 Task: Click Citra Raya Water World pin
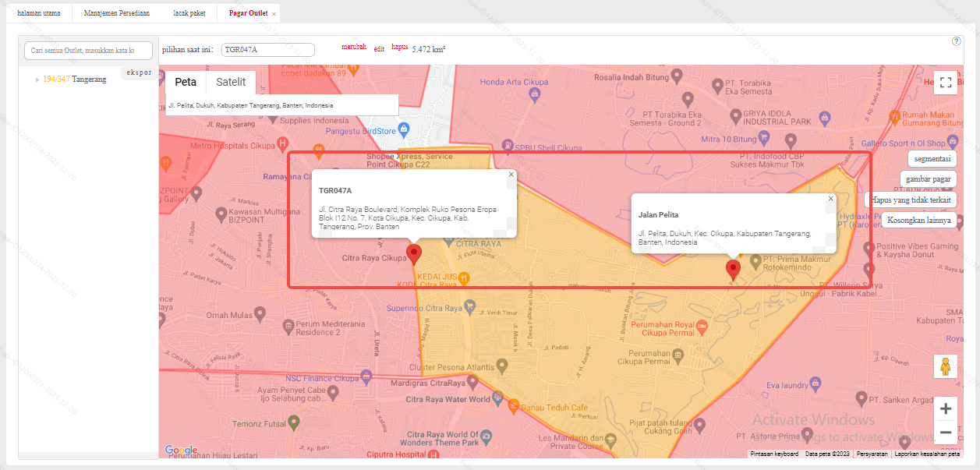point(497,400)
